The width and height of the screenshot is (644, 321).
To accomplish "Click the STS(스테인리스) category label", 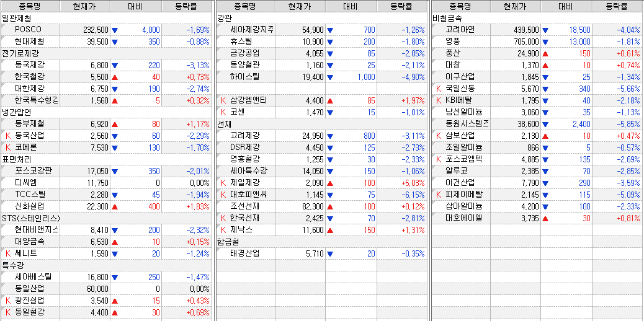I will pyautogui.click(x=31, y=218).
